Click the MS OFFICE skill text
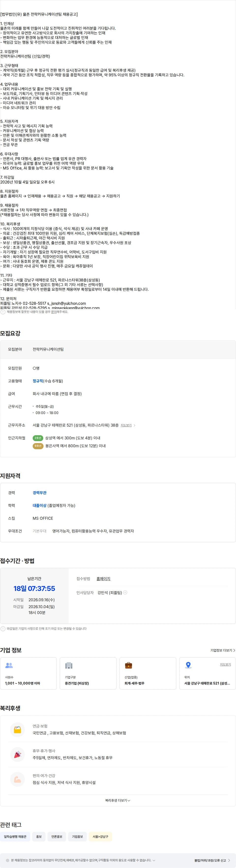 (x=43, y=518)
